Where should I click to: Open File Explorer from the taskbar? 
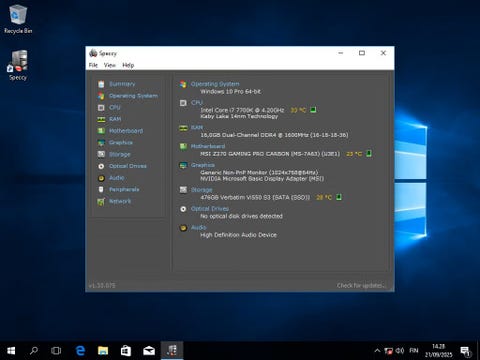tap(103, 351)
